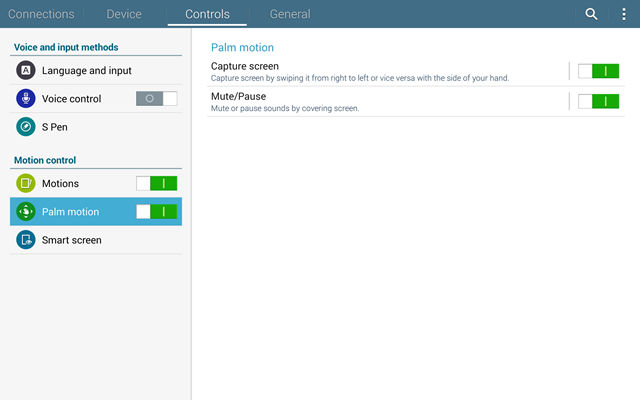Open the search magnifier icon
This screenshot has height=400, width=640.
click(591, 14)
